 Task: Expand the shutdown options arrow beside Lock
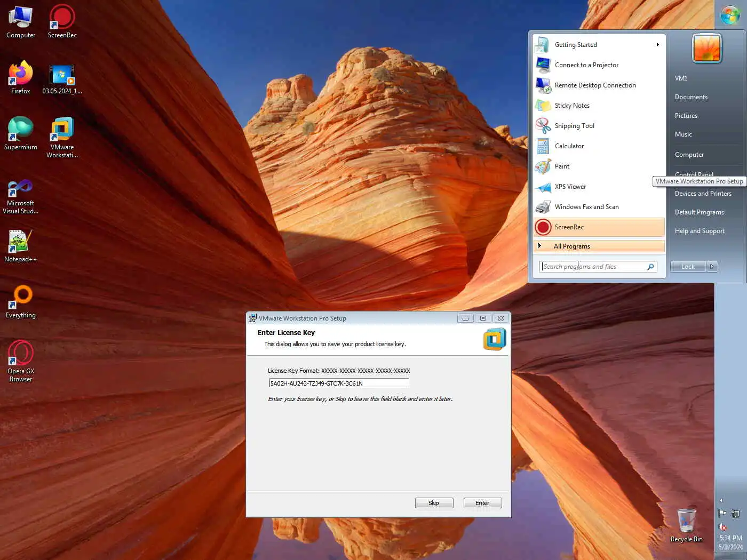(x=712, y=267)
